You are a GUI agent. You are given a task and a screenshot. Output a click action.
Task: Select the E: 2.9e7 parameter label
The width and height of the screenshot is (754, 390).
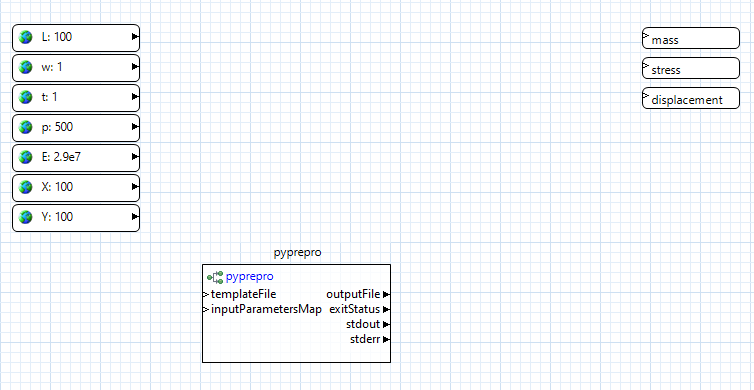point(61,157)
